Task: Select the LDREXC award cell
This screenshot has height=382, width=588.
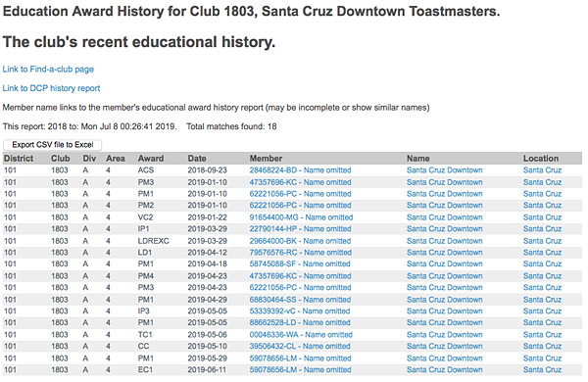Action: click(154, 241)
